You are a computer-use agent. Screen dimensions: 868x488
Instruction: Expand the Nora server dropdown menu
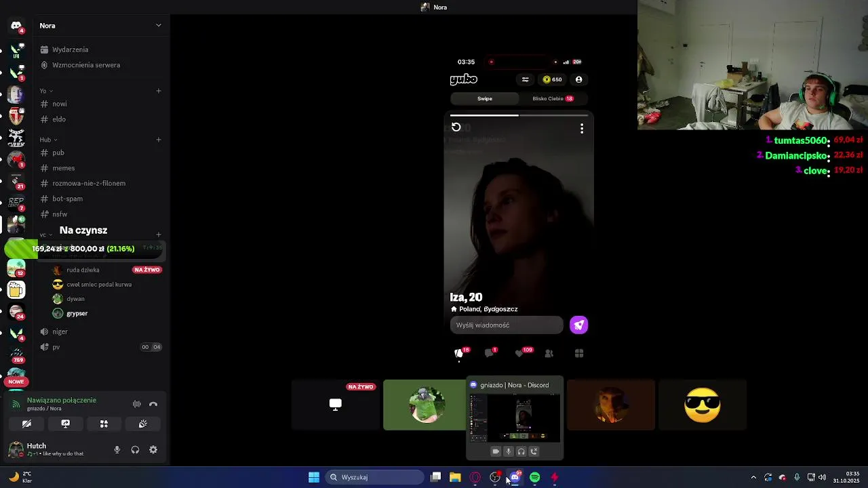click(159, 26)
